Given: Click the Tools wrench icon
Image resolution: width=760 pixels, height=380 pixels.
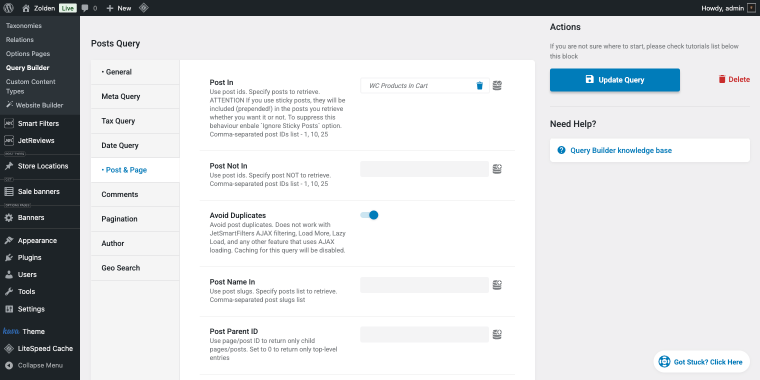Looking at the screenshot, I should [x=9, y=292].
